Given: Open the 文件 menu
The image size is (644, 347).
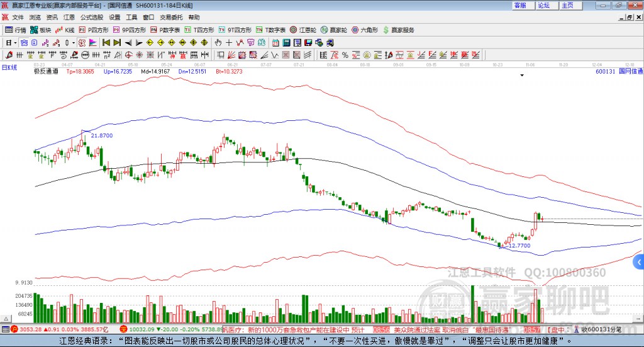Looking at the screenshot, I should tap(18, 17).
